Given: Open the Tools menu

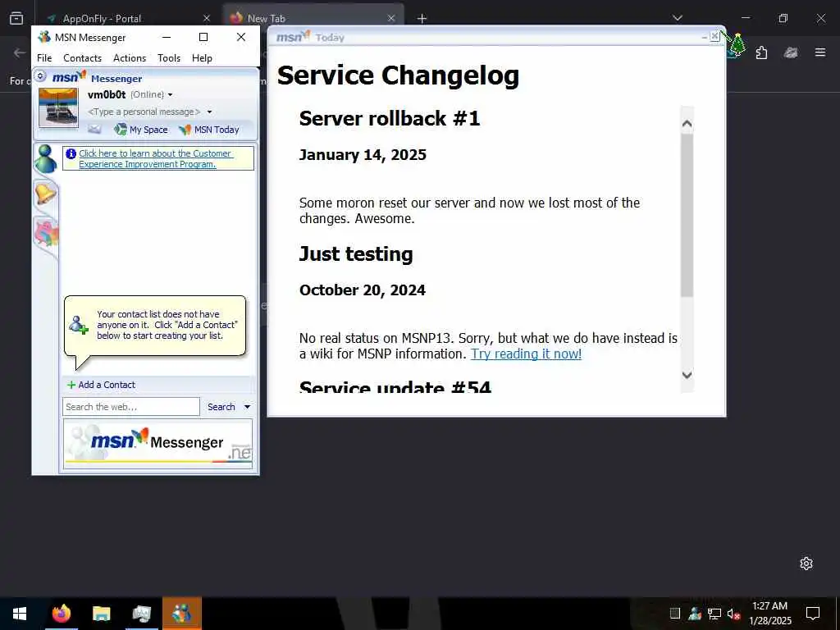Looking at the screenshot, I should pos(169,58).
